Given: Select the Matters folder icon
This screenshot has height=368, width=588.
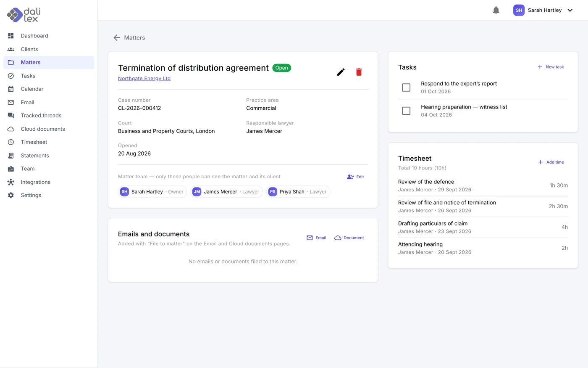Looking at the screenshot, I should click(11, 62).
